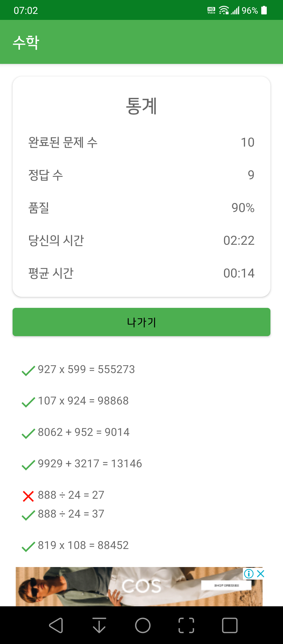Screen dimensions: 283x644
Task: Open the COS advertisement banner
Action: tap(139, 586)
